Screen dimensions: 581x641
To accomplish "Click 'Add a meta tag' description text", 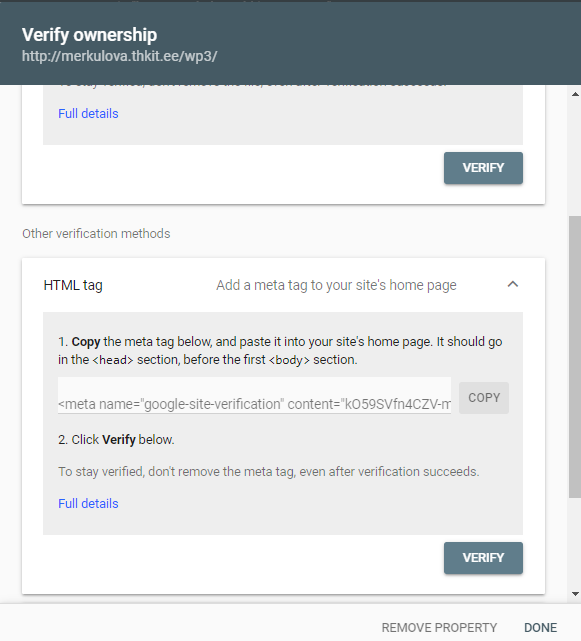I will 336,285.
